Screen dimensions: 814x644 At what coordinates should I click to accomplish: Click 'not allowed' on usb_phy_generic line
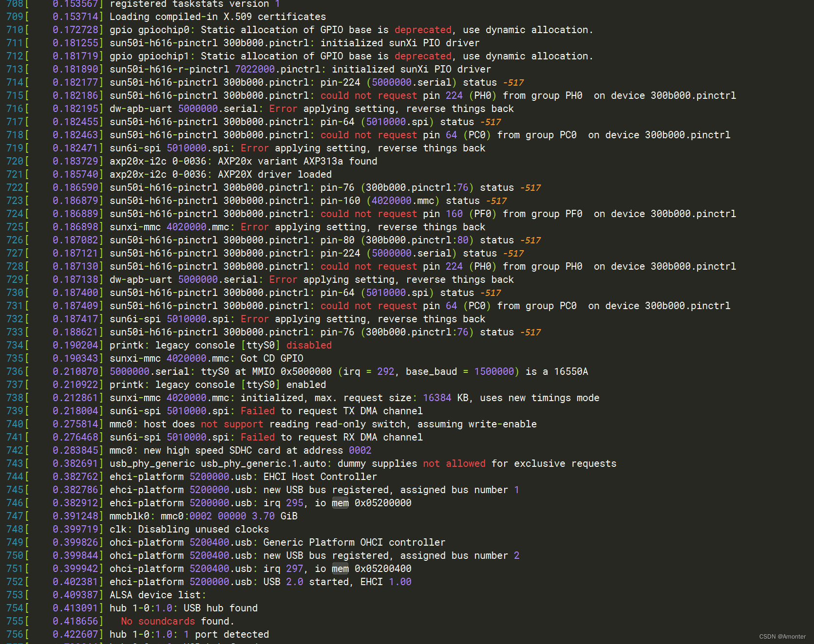454,463
